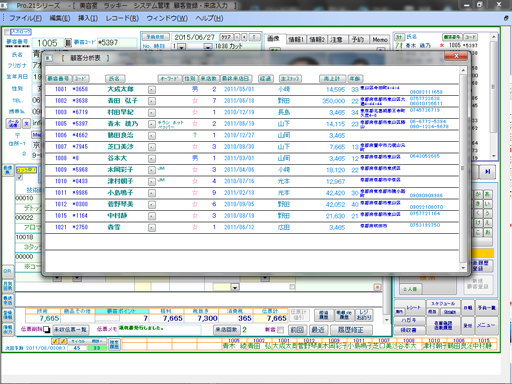Switch to the 画像 tab
Screen dimensions: 512x384
(x=274, y=39)
